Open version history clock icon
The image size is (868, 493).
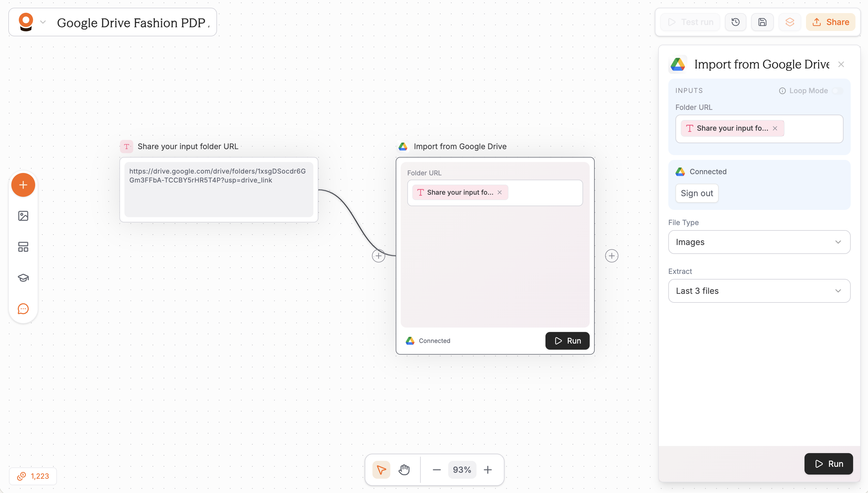(735, 22)
